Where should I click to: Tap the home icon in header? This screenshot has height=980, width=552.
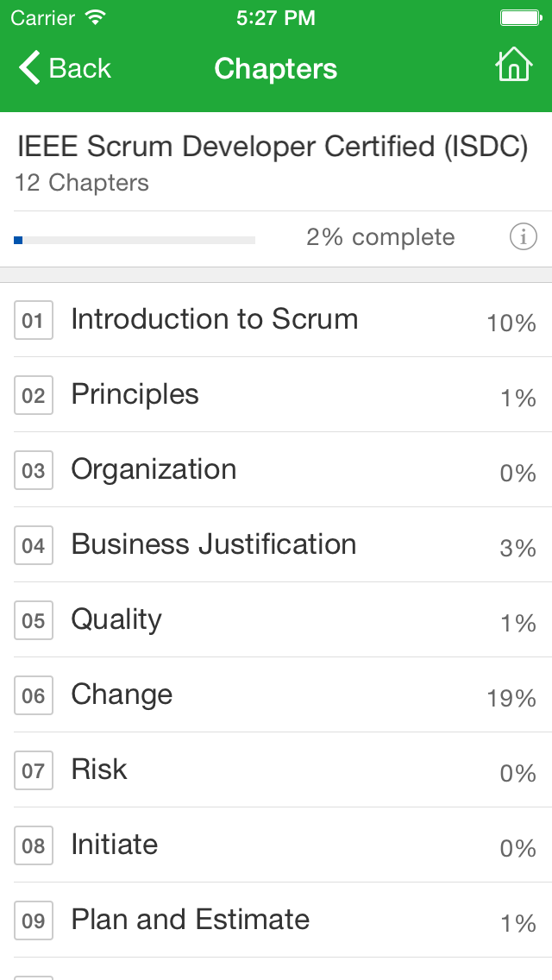click(513, 66)
